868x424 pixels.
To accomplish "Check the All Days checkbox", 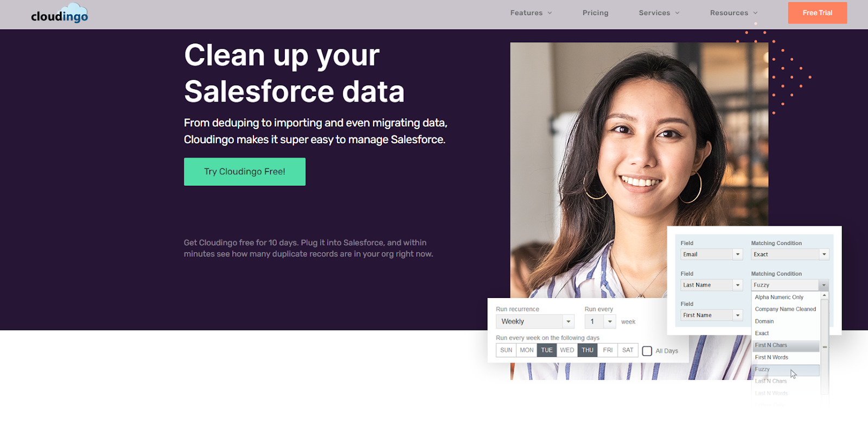I will (647, 351).
